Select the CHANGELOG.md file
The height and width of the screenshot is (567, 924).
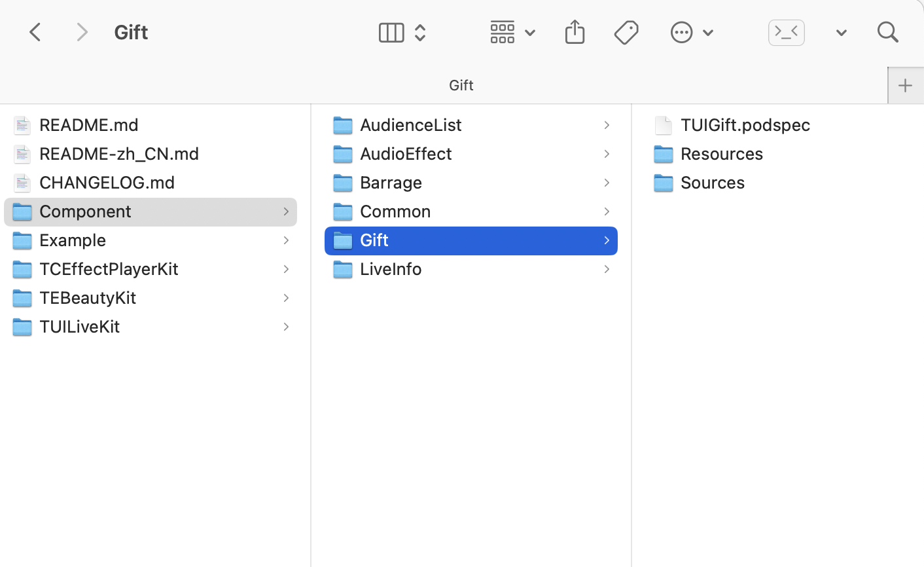(x=107, y=182)
